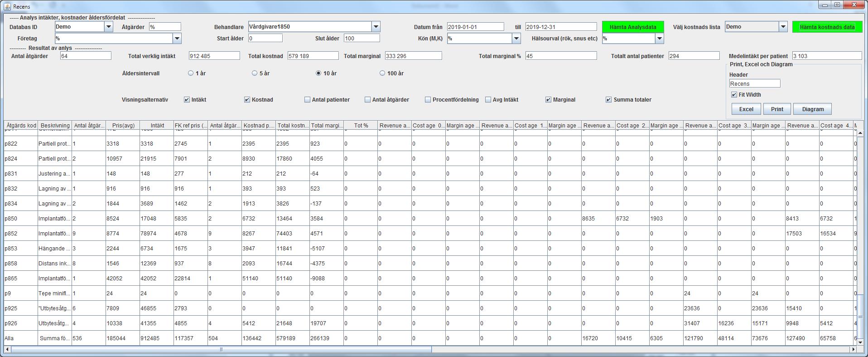Image resolution: width=868 pixels, height=357 pixels.
Task: Open the Databas ID dropdown
Action: pos(109,27)
